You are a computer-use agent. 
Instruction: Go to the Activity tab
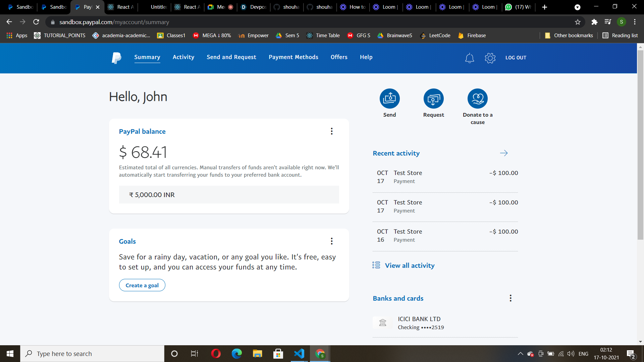click(x=183, y=57)
